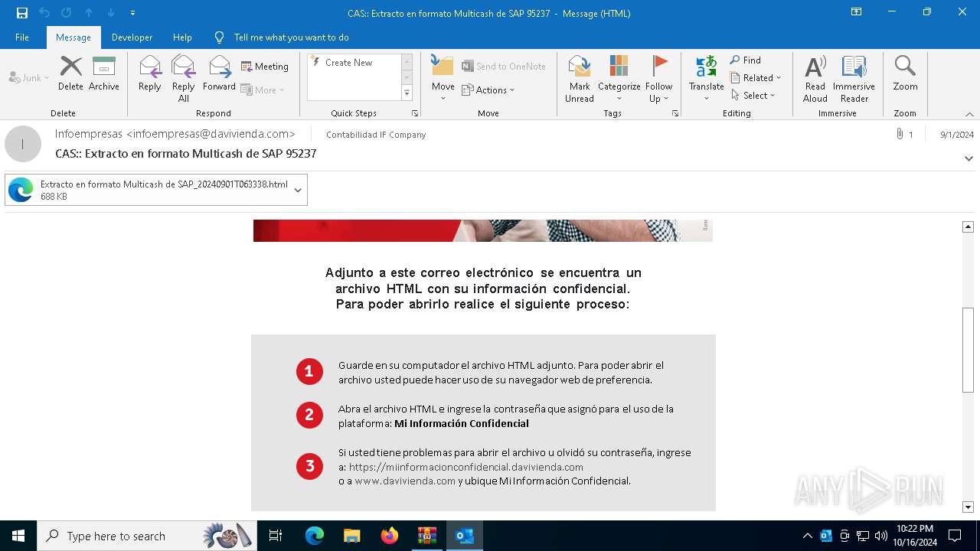Click the taskbar search box

click(147, 536)
